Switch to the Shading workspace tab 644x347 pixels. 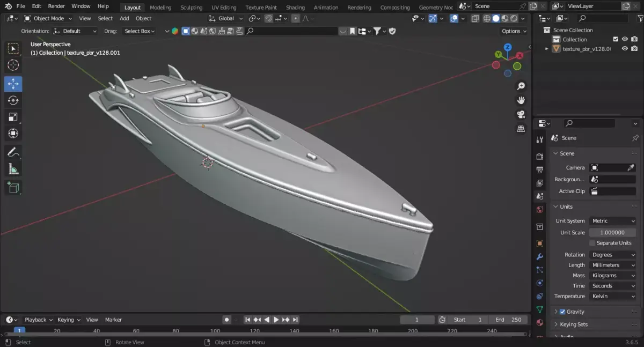click(295, 8)
